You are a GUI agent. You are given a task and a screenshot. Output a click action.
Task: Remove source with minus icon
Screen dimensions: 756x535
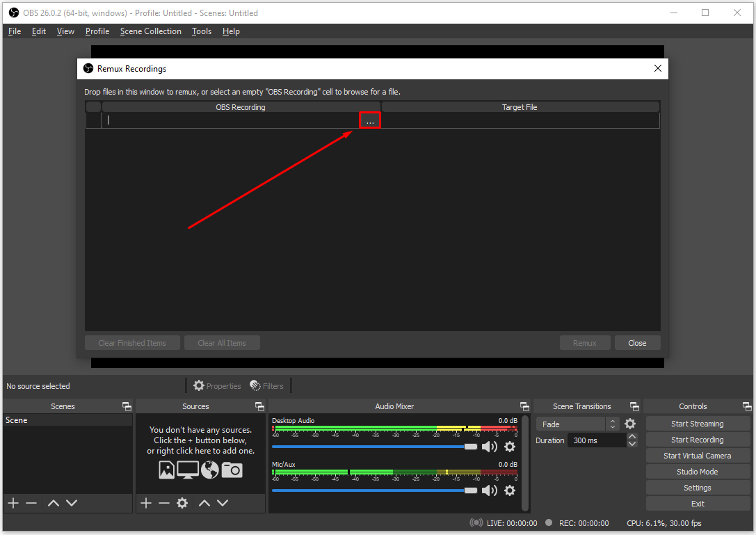pos(164,503)
